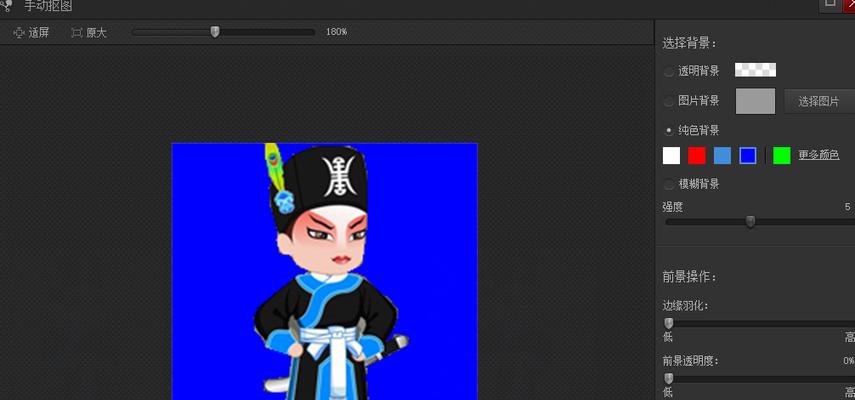Select the 模糊背景 radio option
The width and height of the screenshot is (855, 400).
669,184
